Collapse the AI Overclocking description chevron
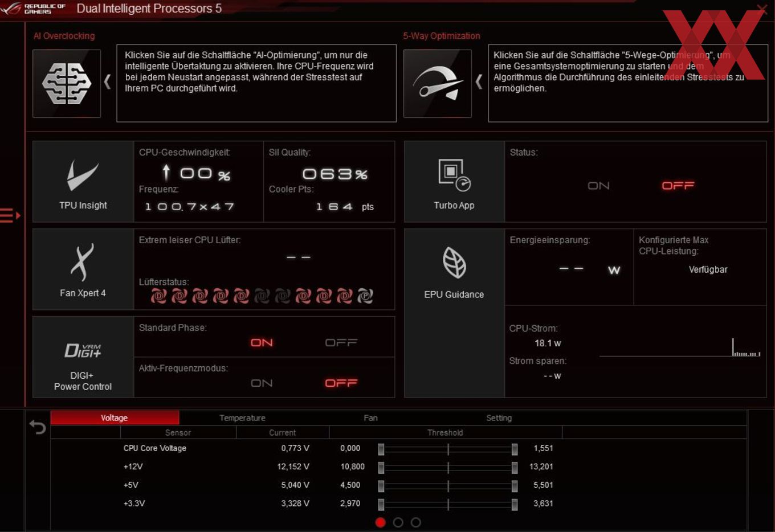The image size is (775, 532). (107, 82)
